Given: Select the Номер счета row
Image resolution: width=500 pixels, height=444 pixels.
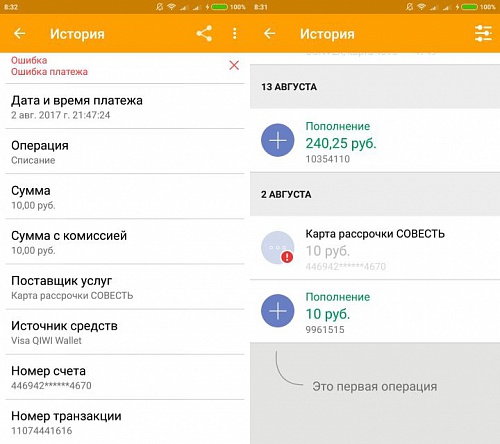Looking at the screenshot, I should coord(125,377).
